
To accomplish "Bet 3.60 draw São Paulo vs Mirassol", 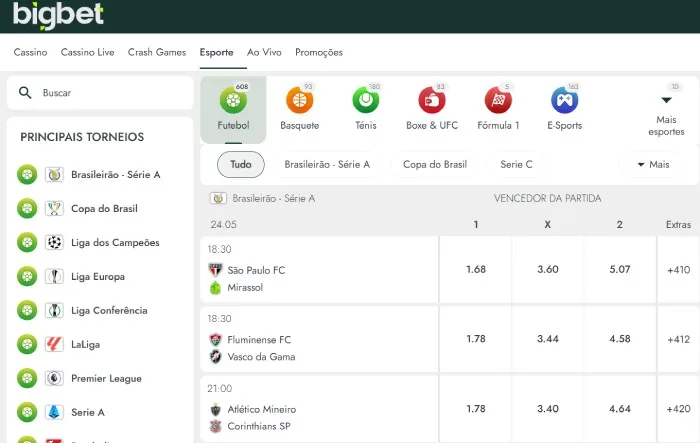I will [548, 270].
